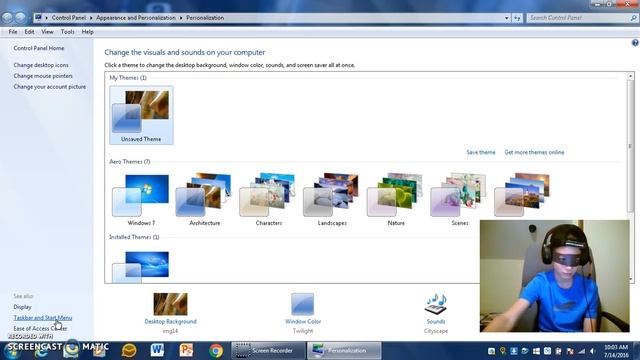Open the File menu
Viewport: 640px width, 360px height.
click(x=13, y=32)
